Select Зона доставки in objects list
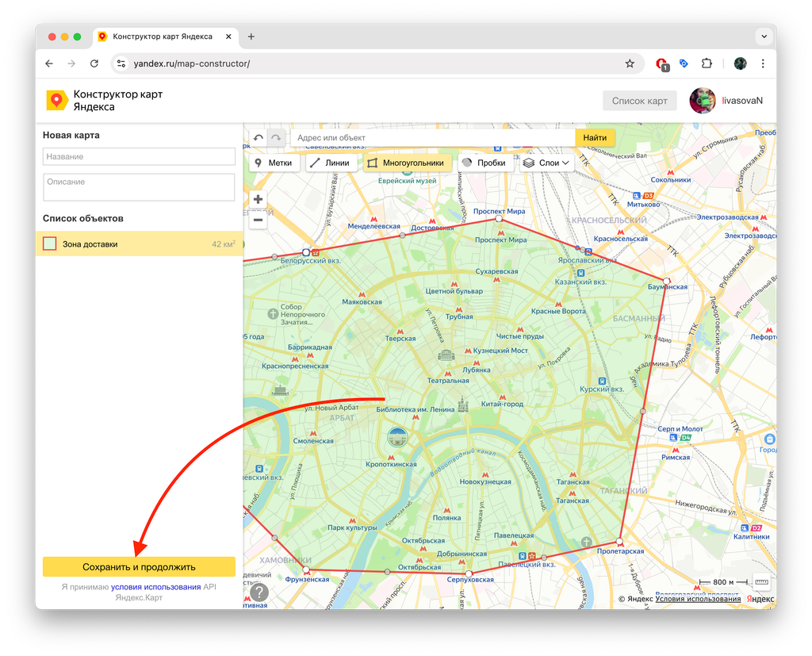The height and width of the screenshot is (656, 812). (x=140, y=244)
